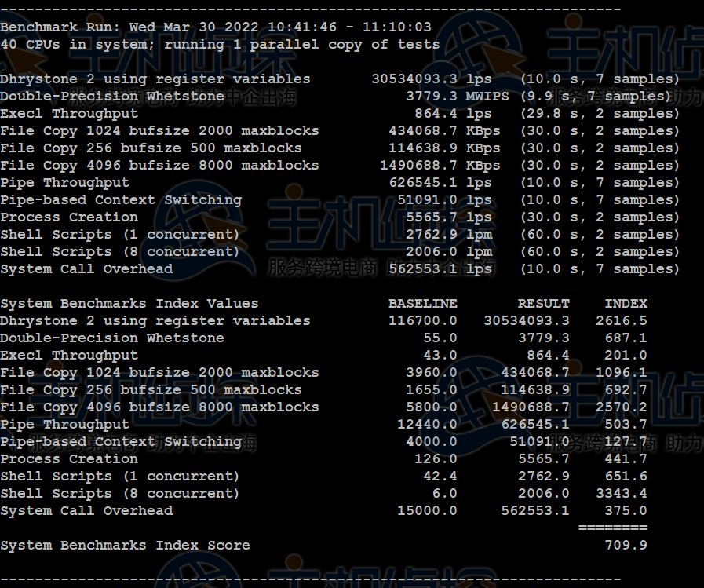Screen dimensions: 704x588
Task: Select the '3779.3 MWIPS' Whetstone measurement
Action: 458,97
